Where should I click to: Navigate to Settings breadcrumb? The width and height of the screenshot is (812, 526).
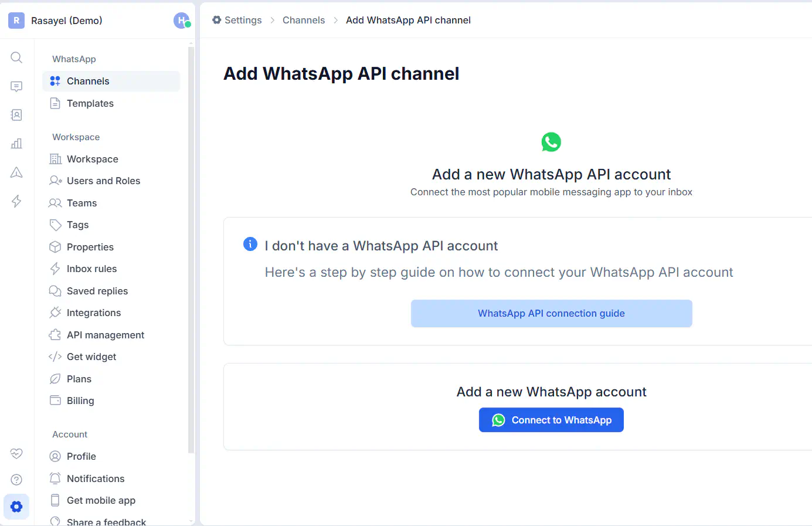[x=237, y=20]
